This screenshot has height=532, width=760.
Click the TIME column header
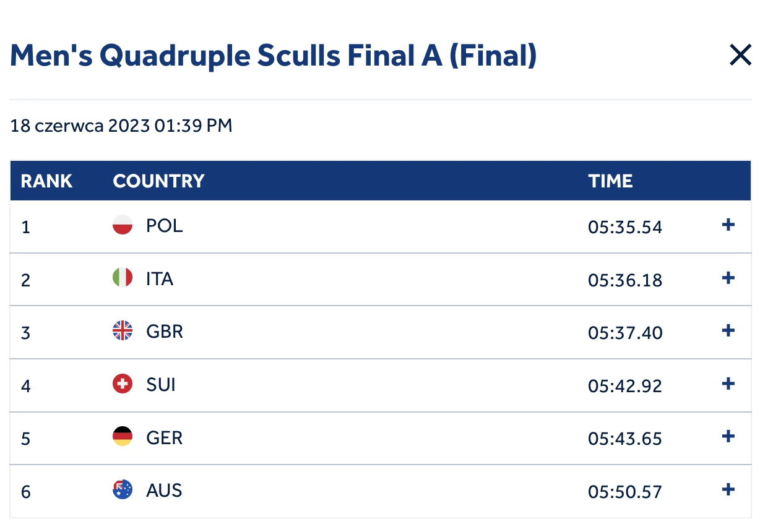[x=610, y=181]
